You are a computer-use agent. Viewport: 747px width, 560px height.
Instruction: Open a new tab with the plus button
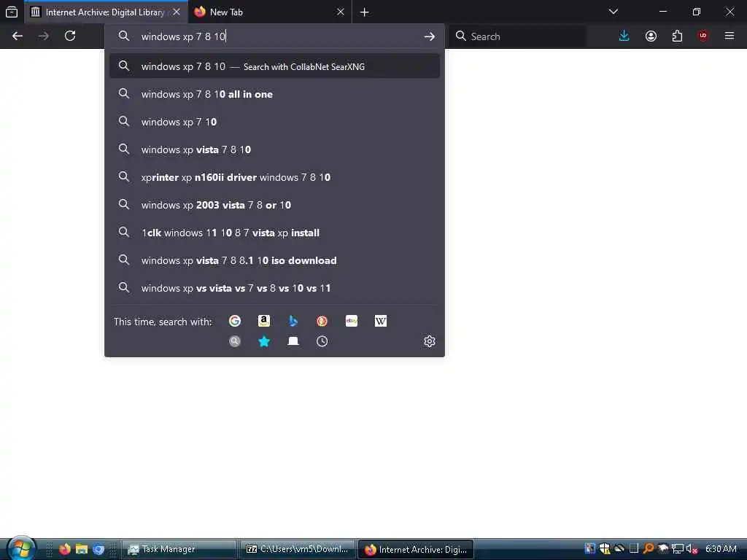tap(365, 12)
